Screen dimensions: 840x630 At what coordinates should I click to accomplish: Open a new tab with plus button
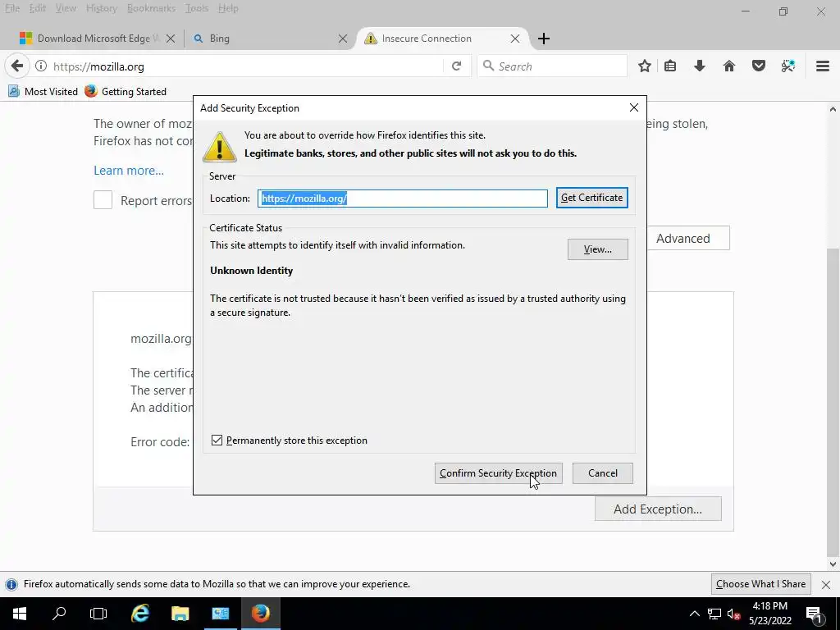tap(543, 39)
